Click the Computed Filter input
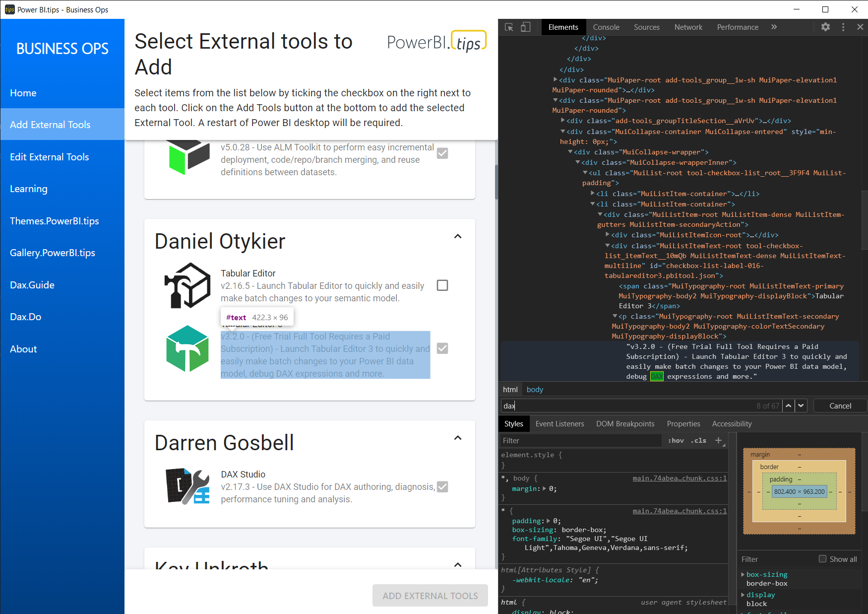Image resolution: width=868 pixels, height=614 pixels. click(776, 559)
